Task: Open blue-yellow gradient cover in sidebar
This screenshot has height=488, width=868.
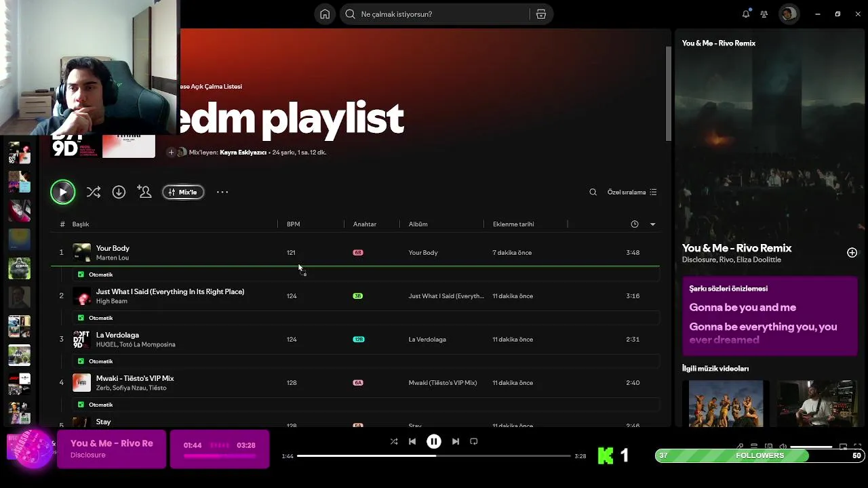Action: 19,239
